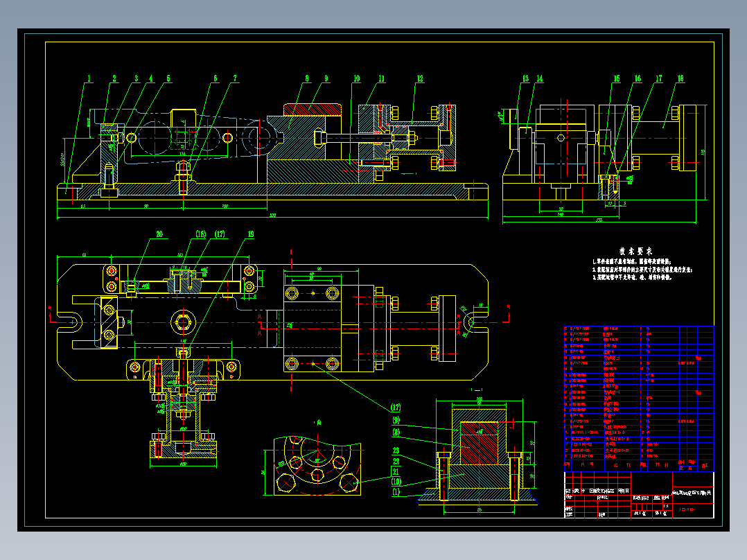
Task: Select part callout number 8 label
Action: [307, 78]
